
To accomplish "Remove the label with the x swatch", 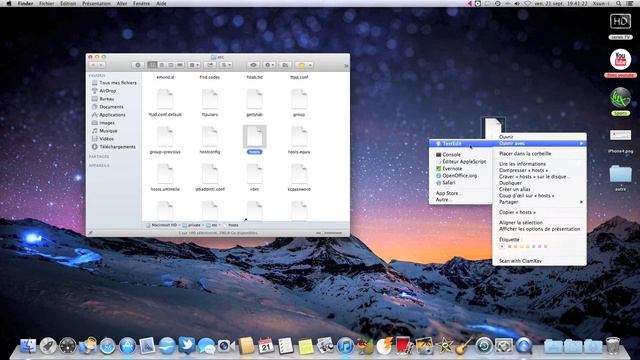I will point(502,247).
